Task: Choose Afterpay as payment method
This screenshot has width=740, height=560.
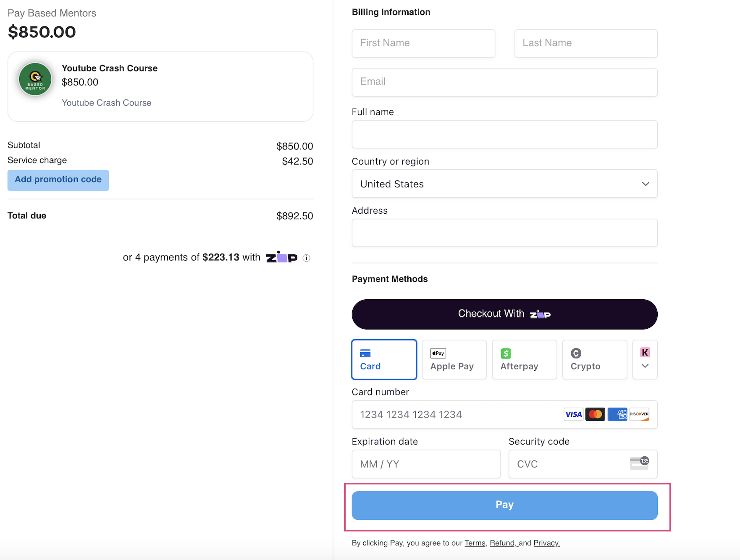Action: click(524, 359)
